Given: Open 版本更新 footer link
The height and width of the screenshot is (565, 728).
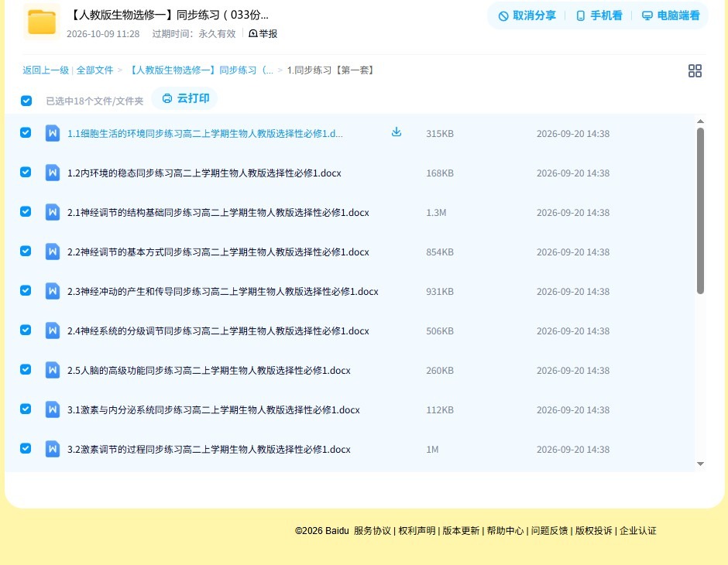Looking at the screenshot, I should point(461,531).
